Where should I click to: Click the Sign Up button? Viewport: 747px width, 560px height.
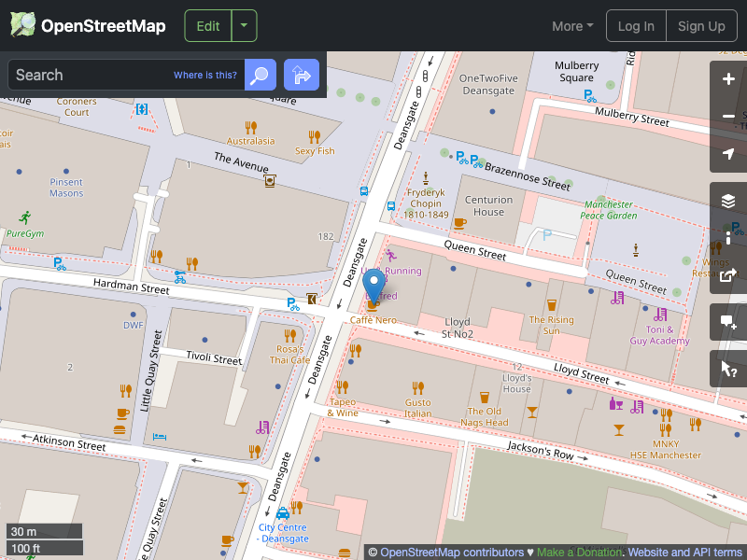701,26
